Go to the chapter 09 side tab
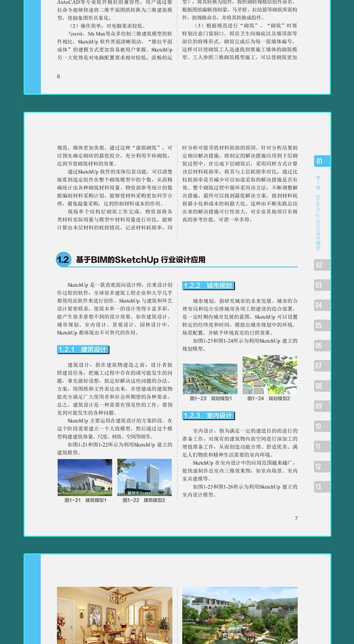Screen dimensions: 354x644 pyautogui.click(x=322, y=406)
